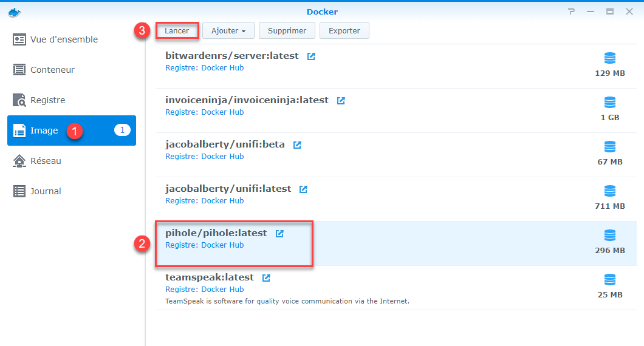The image size is (644, 346).
Task: Click the 129 MB database size icon
Action: point(610,58)
